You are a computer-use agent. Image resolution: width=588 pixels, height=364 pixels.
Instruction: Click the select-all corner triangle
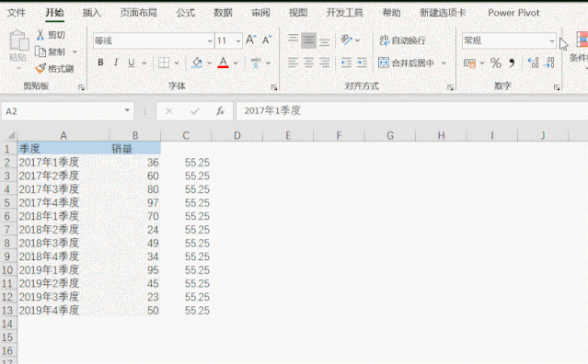[x=11, y=135]
